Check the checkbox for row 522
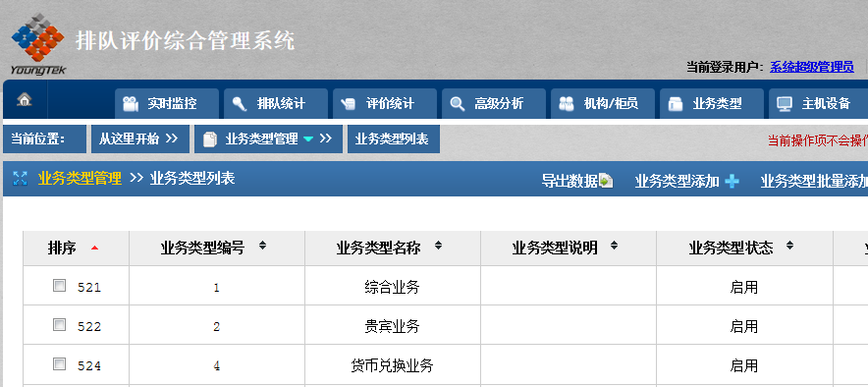This screenshot has height=387, width=868. point(59,325)
